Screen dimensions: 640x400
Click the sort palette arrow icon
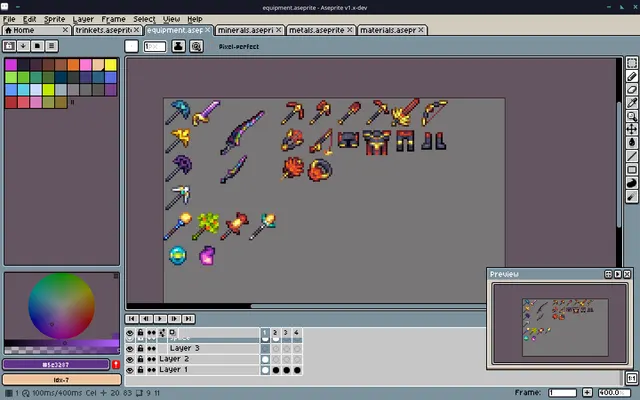tap(23, 46)
